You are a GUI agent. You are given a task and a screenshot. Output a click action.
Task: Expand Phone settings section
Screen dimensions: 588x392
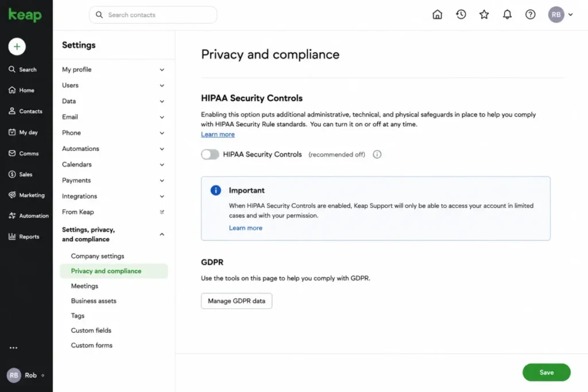click(114, 133)
